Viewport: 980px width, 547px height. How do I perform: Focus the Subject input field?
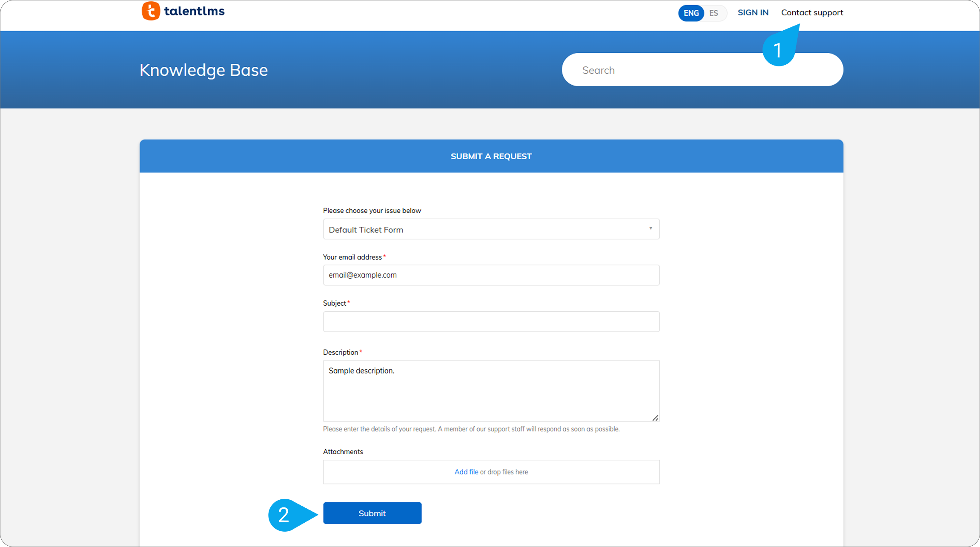[x=491, y=321]
